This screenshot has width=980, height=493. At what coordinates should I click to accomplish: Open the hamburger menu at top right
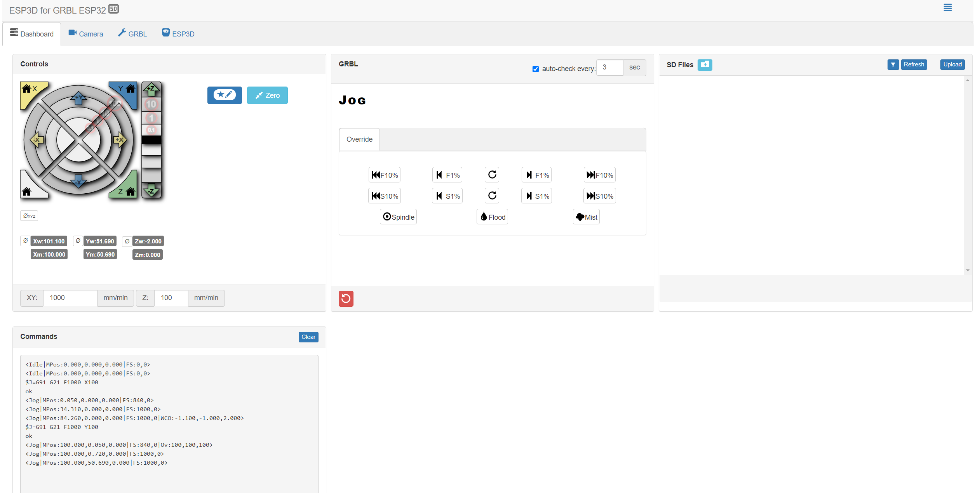(948, 8)
